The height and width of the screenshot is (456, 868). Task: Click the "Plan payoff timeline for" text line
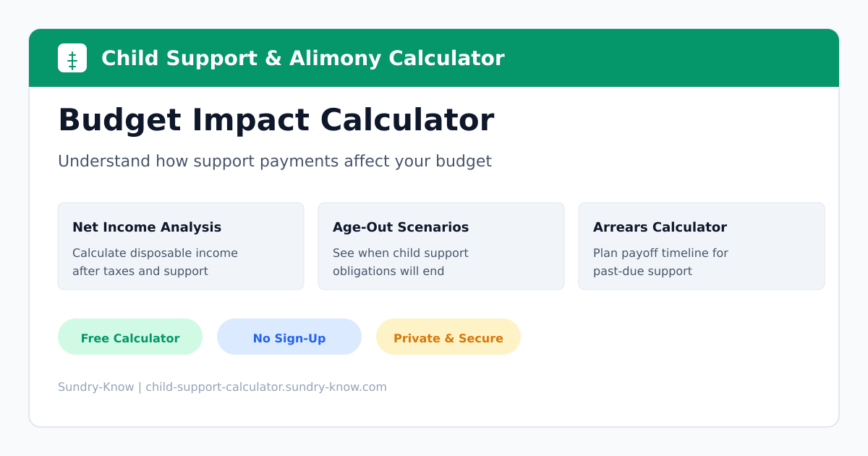point(660,253)
